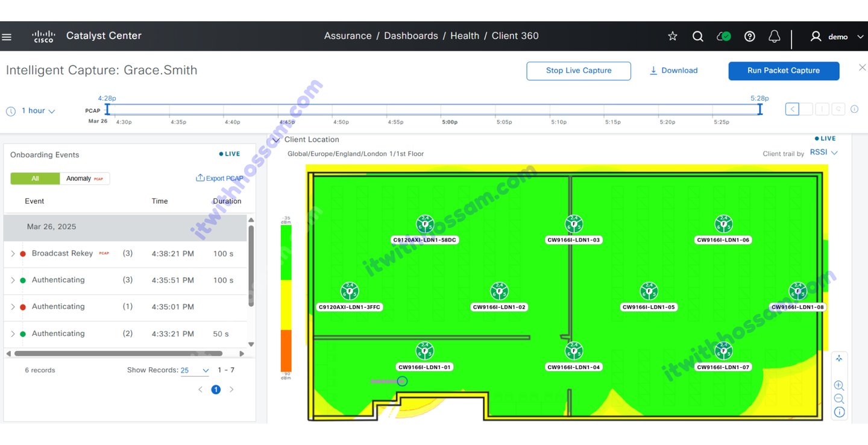The height and width of the screenshot is (445, 868).
Task: Click Run Packet Capture button
Action: click(784, 71)
